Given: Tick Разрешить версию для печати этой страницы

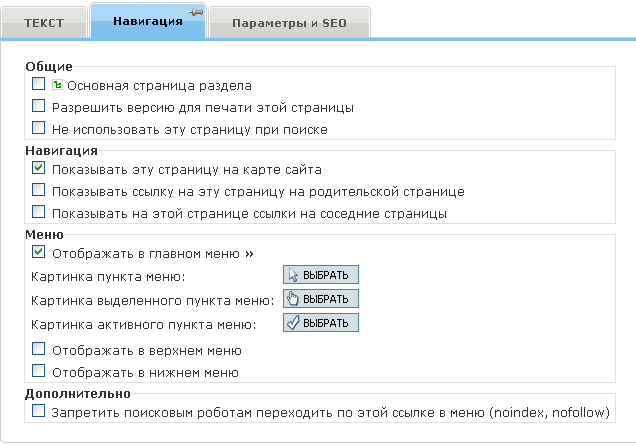Looking at the screenshot, I should click(39, 106).
